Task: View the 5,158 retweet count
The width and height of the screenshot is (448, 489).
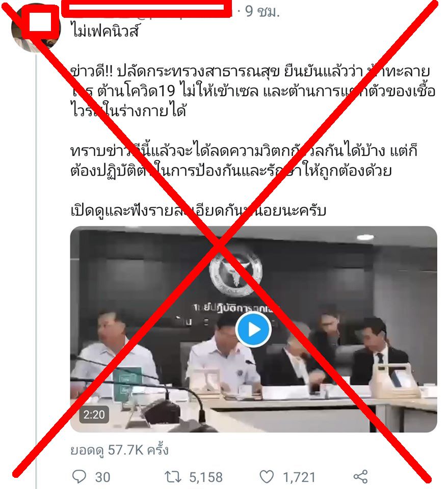Action: [205, 477]
